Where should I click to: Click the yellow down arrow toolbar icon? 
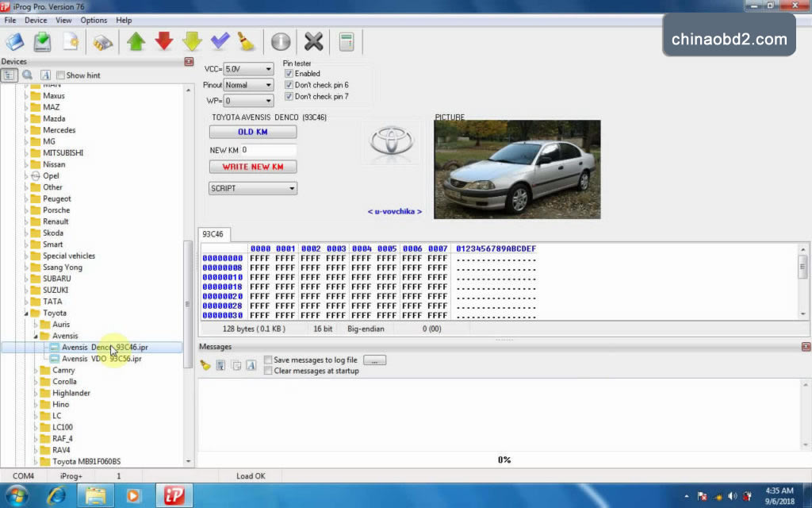(x=192, y=41)
